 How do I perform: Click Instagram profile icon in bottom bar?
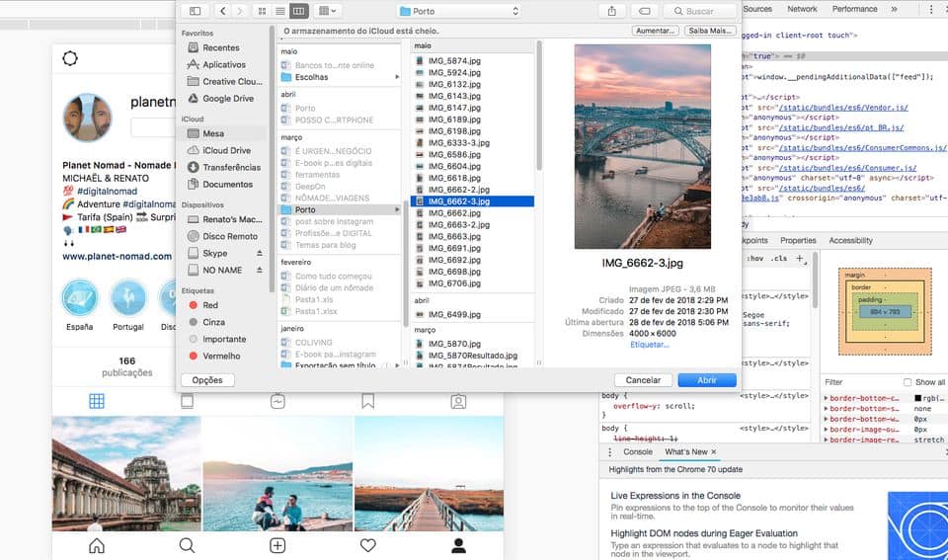(x=458, y=545)
